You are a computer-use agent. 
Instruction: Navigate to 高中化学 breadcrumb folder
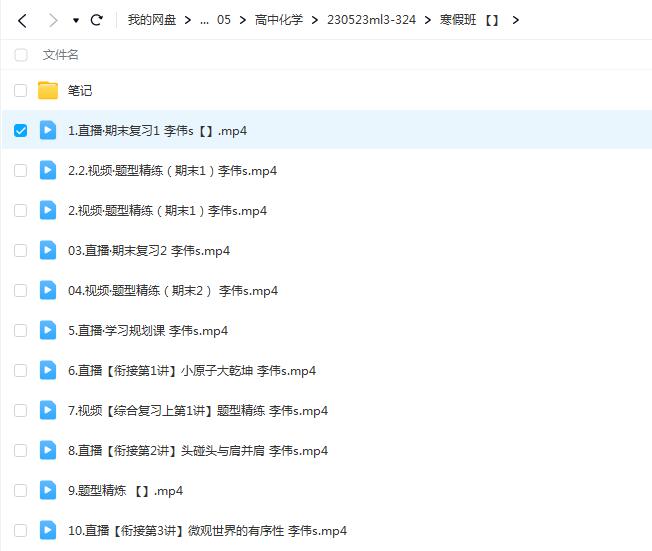click(x=279, y=20)
